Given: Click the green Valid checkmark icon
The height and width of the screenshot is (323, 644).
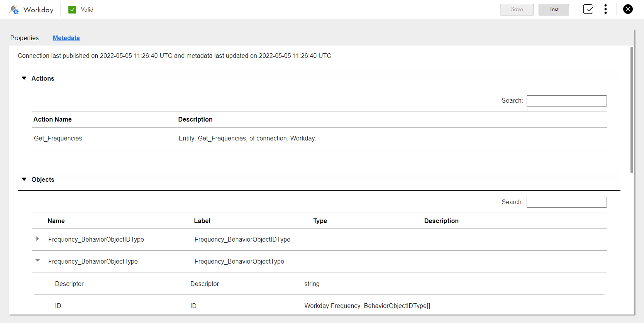Looking at the screenshot, I should (x=72, y=10).
